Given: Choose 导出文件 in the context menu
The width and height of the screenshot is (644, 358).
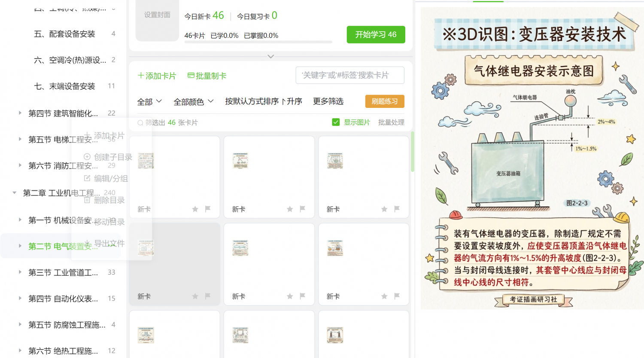Looking at the screenshot, I should [x=104, y=243].
